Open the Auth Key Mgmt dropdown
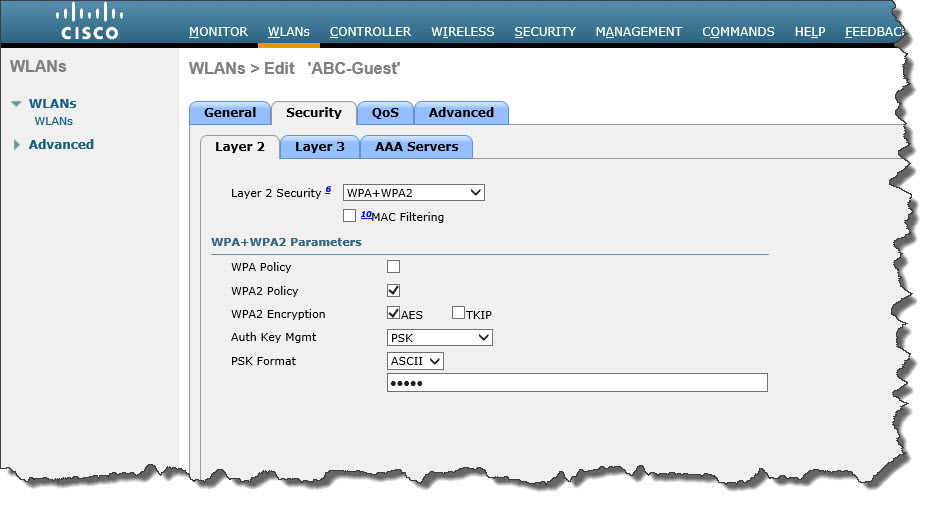The image size is (935, 509). pos(439,338)
